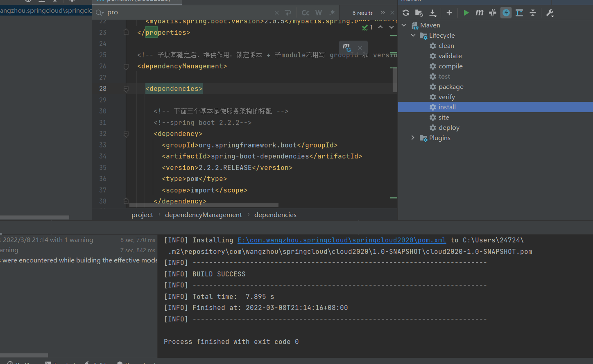Click fold marker at line 38
The width and height of the screenshot is (593, 364).
[x=126, y=201]
